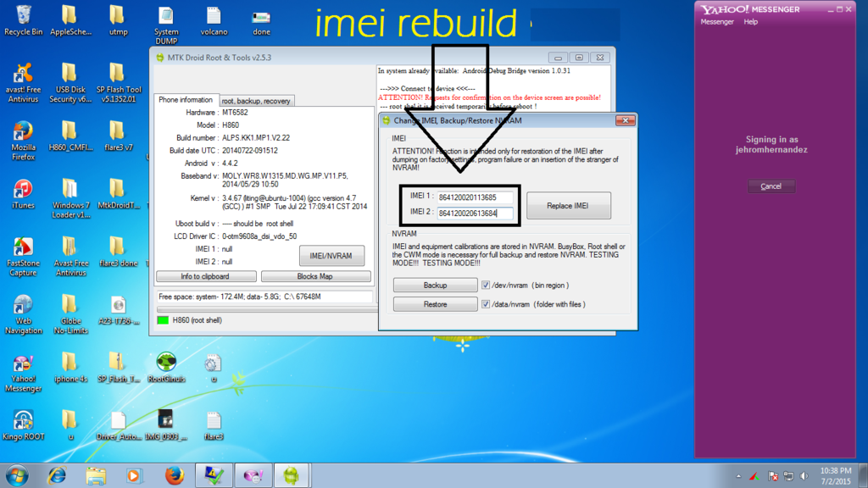This screenshot has width=868, height=488.
Task: Open the Recycle Bin desktop icon
Action: [x=23, y=17]
